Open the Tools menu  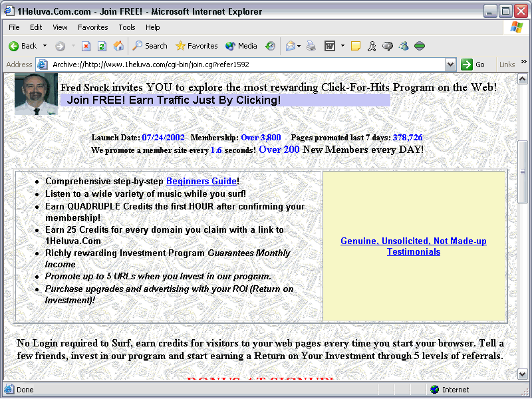pos(127,27)
